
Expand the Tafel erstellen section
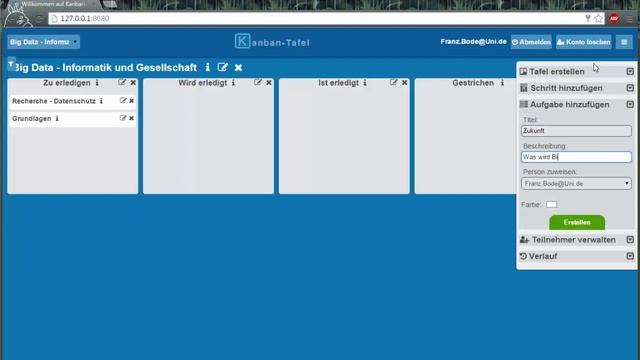coord(630,71)
